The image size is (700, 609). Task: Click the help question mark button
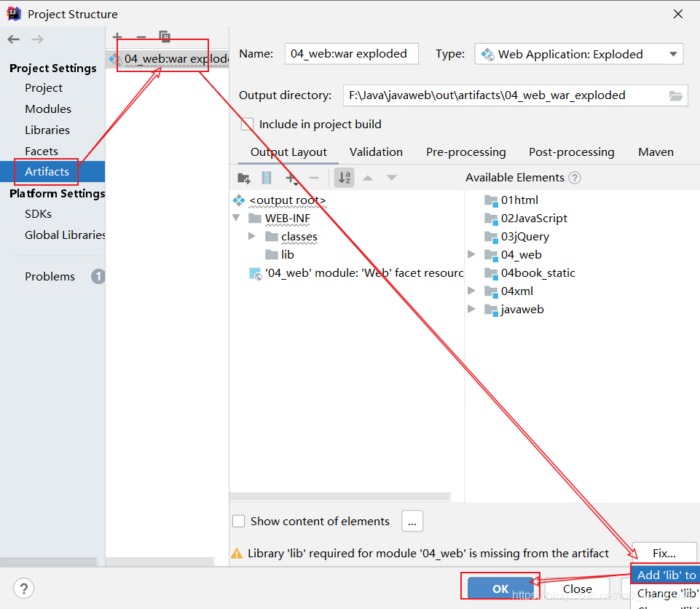tap(23, 588)
